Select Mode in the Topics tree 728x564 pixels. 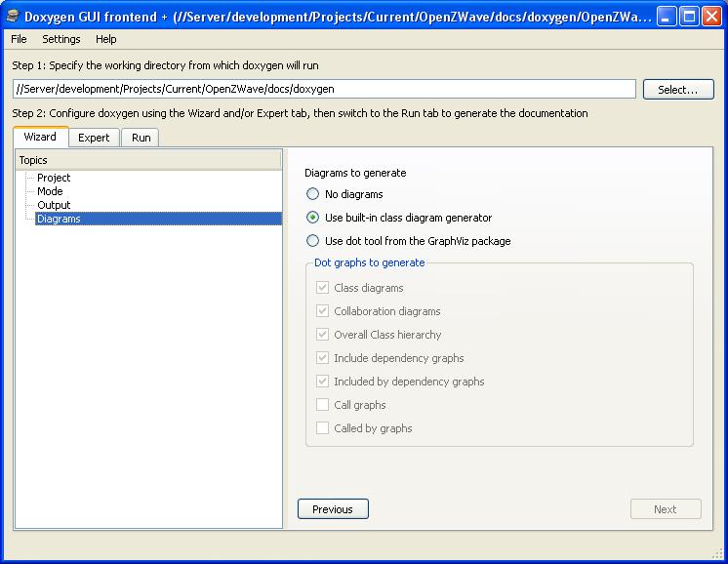pos(50,191)
